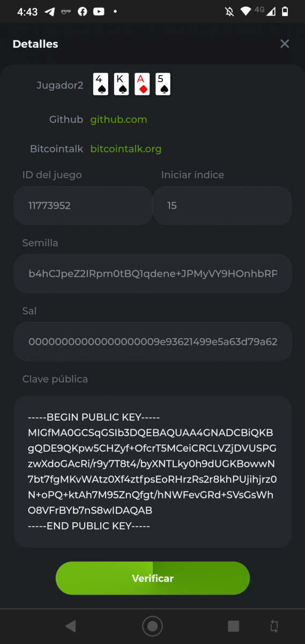Open the github.com link
305x644 pixels.
118,120
